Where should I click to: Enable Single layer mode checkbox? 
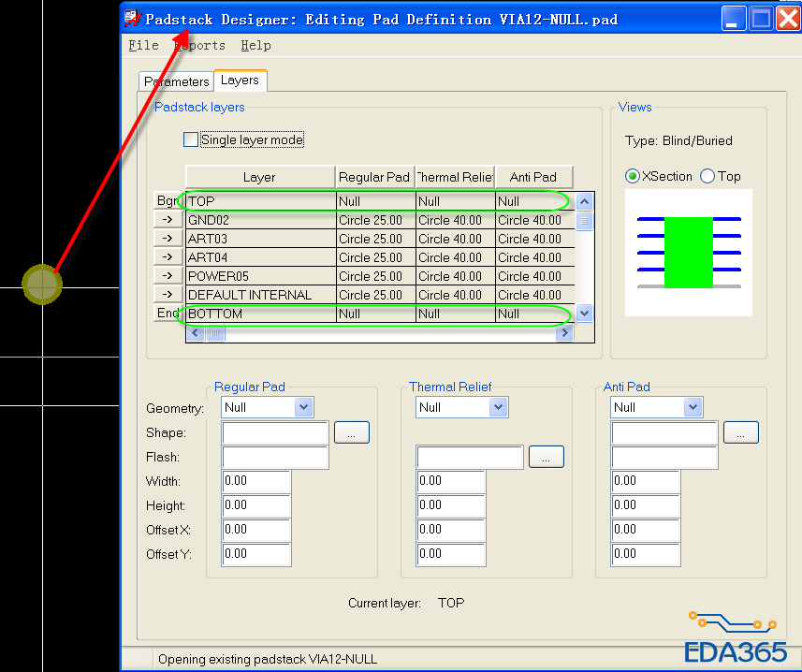coord(191,139)
